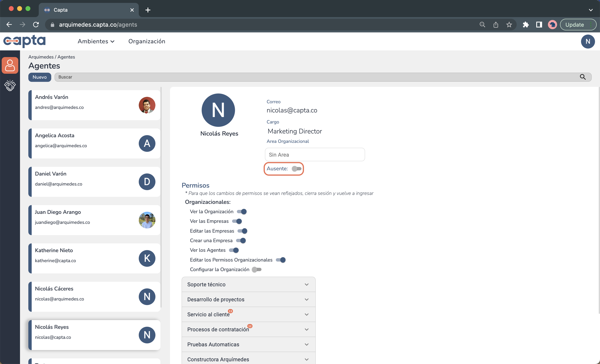
Task: Click the Sin Area input field
Action: 315,155
